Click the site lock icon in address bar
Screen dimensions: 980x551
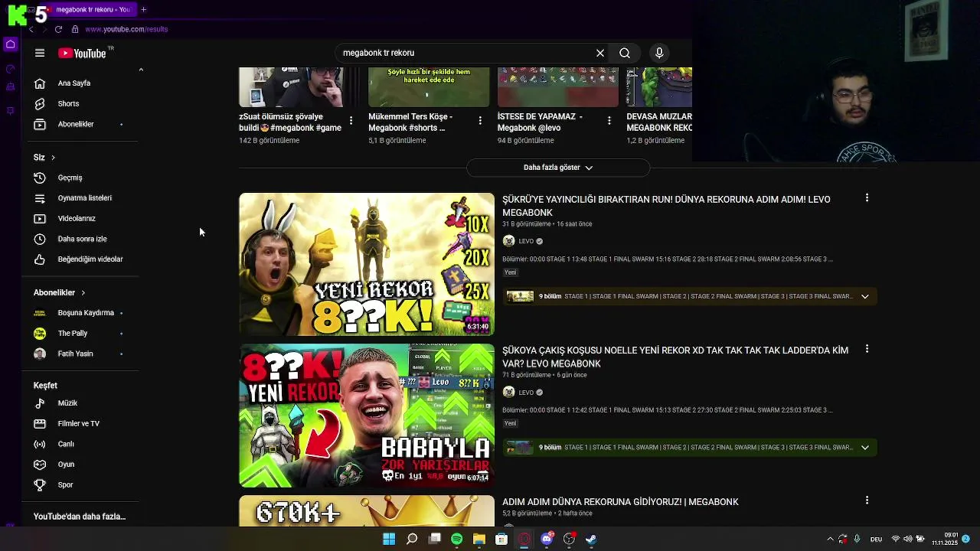coord(75,29)
